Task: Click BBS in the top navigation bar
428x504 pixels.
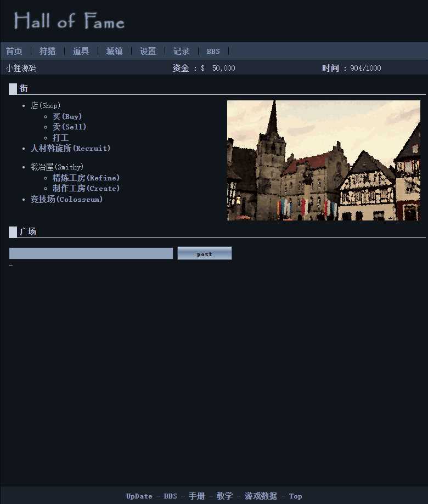Action: [213, 52]
